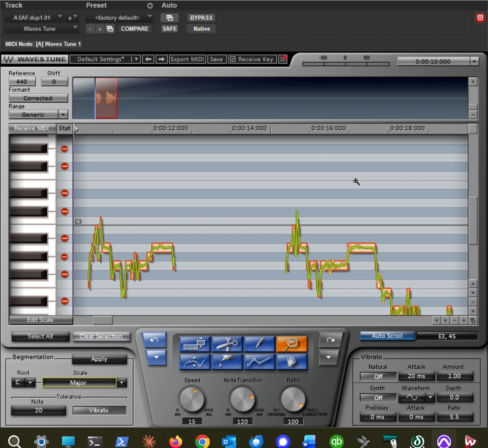The image size is (488, 448).
Task: Open Firefox from the taskbar
Action: 176,441
